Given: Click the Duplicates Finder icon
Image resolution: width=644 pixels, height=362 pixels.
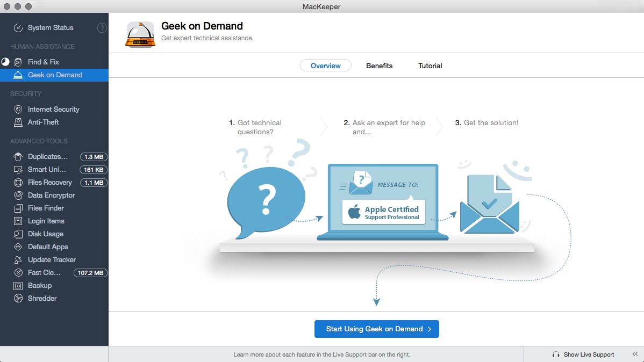Looking at the screenshot, I should 18,157.
